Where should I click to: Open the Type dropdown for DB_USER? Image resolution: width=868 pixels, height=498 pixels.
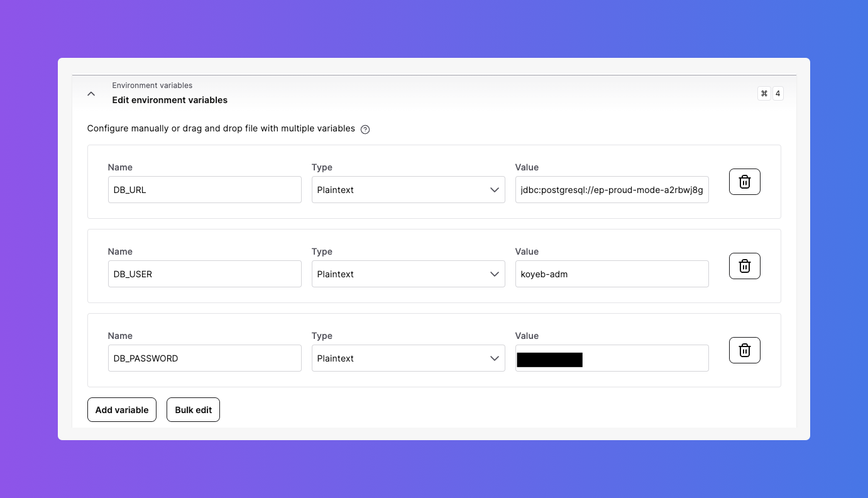point(408,274)
